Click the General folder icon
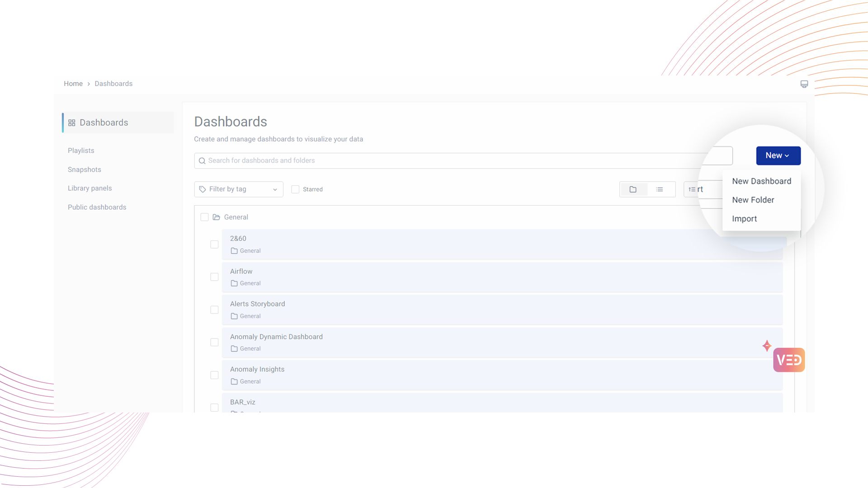Image resolution: width=868 pixels, height=488 pixels. pyautogui.click(x=217, y=217)
